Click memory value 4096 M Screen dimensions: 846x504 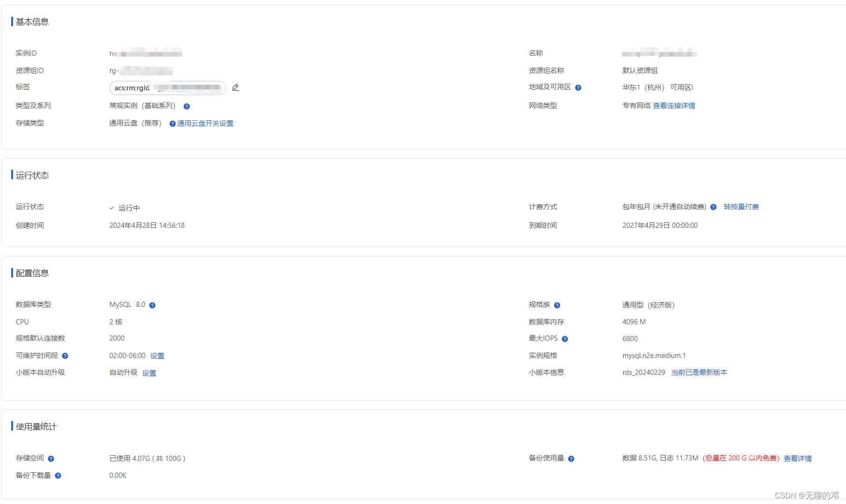[x=634, y=322]
